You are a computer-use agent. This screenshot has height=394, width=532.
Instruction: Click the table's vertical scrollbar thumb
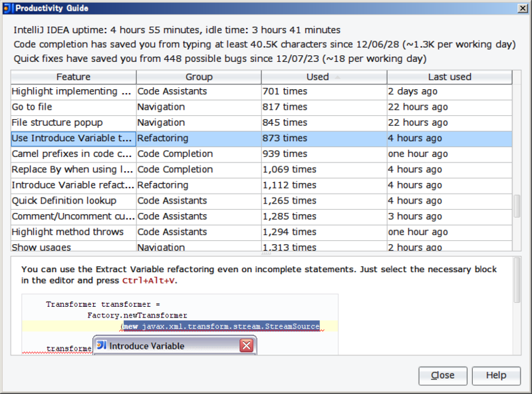tap(517, 206)
